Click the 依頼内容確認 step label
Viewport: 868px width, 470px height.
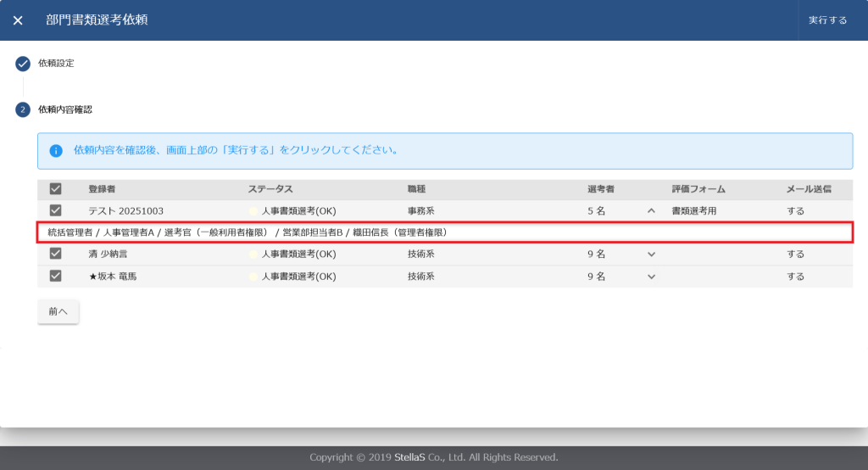65,109
